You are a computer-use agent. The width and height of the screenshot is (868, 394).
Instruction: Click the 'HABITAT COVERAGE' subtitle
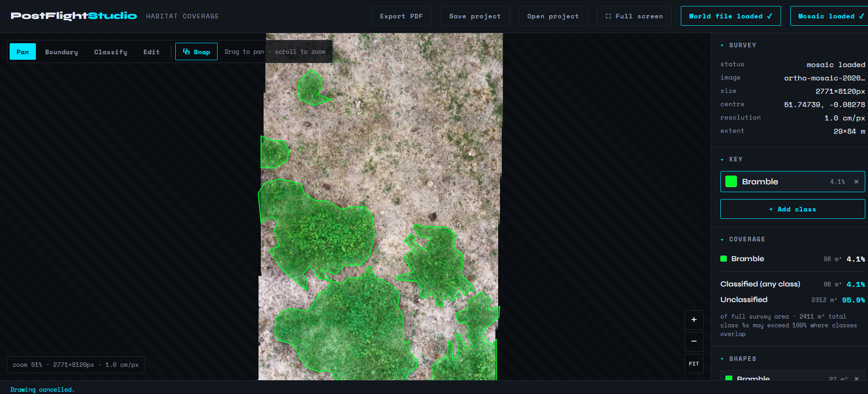[183, 16]
